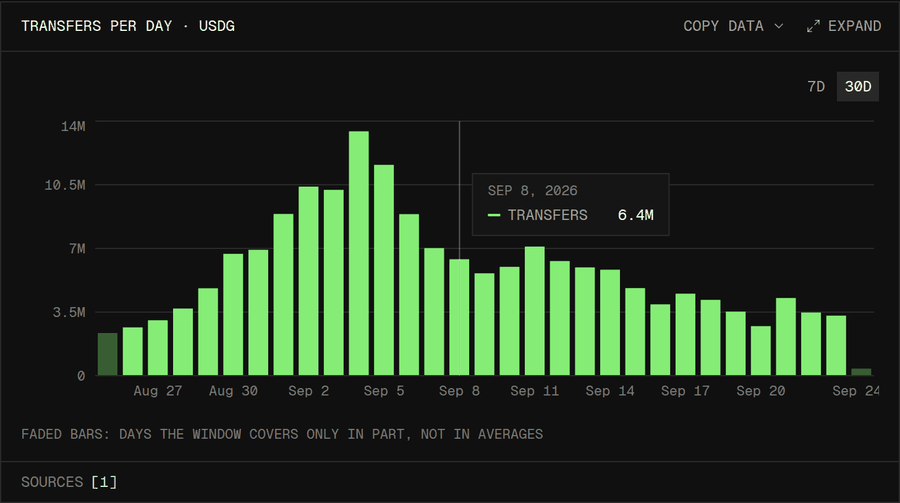Click the 'Sep 14' x-axis label
Viewport: 900px width, 503px height.
point(610,391)
